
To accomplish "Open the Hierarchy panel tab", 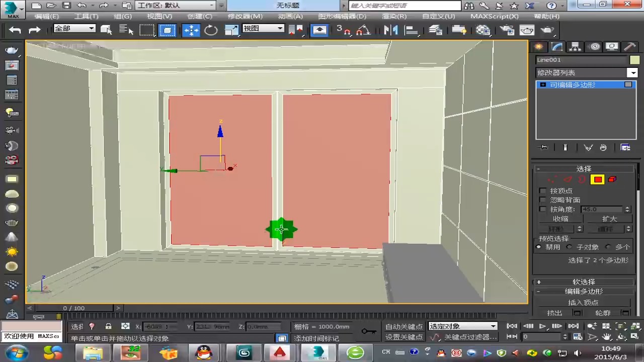I will point(575,47).
